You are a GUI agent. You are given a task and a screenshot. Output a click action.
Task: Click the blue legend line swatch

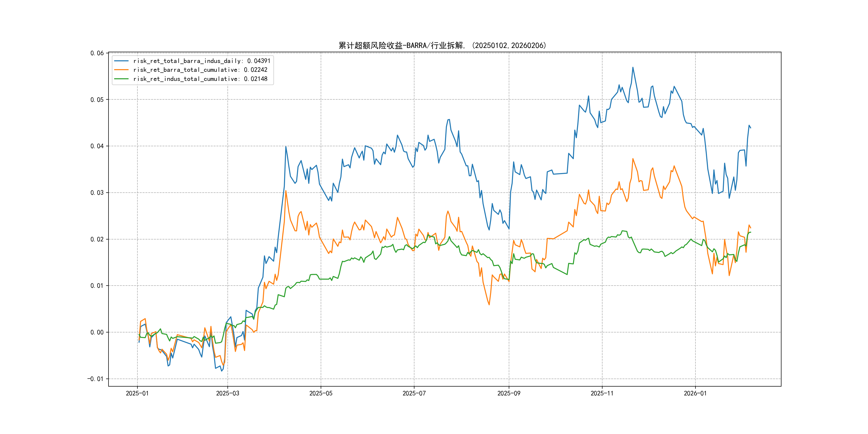(x=121, y=61)
